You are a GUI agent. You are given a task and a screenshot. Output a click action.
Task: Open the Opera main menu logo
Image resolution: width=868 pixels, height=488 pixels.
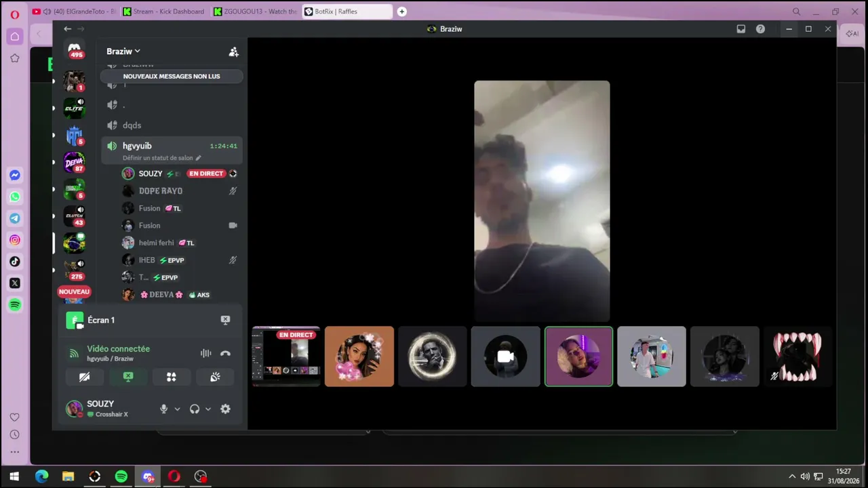(14, 14)
